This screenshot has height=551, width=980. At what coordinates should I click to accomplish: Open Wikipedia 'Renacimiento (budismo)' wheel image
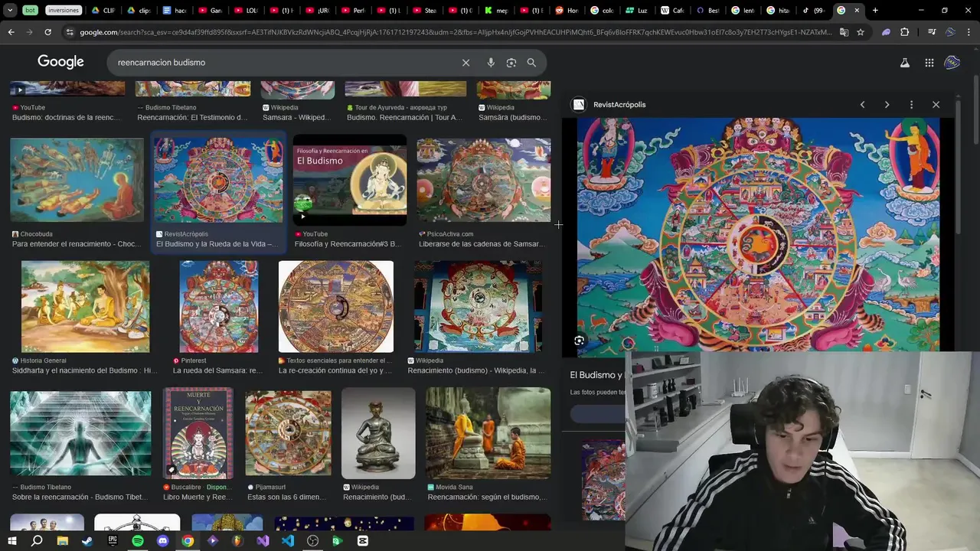point(478,306)
